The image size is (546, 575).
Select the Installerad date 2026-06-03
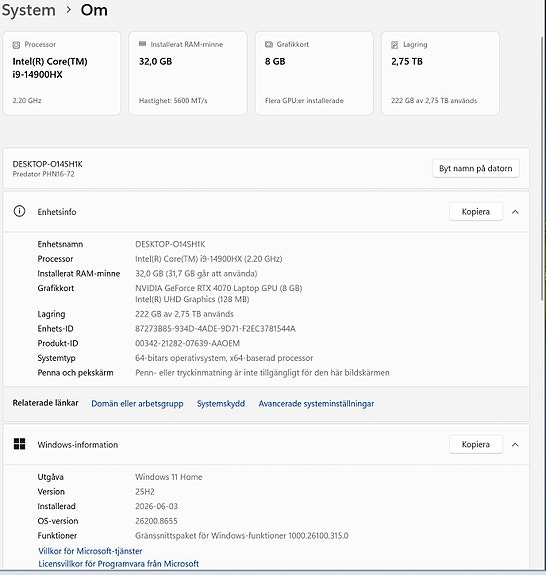pyautogui.click(x=157, y=506)
